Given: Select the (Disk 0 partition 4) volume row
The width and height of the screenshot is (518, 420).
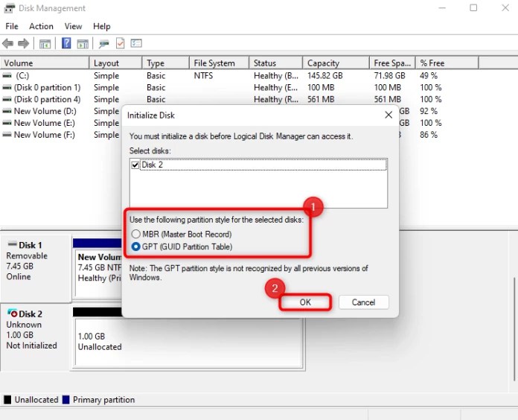Looking at the screenshot, I should (x=47, y=100).
